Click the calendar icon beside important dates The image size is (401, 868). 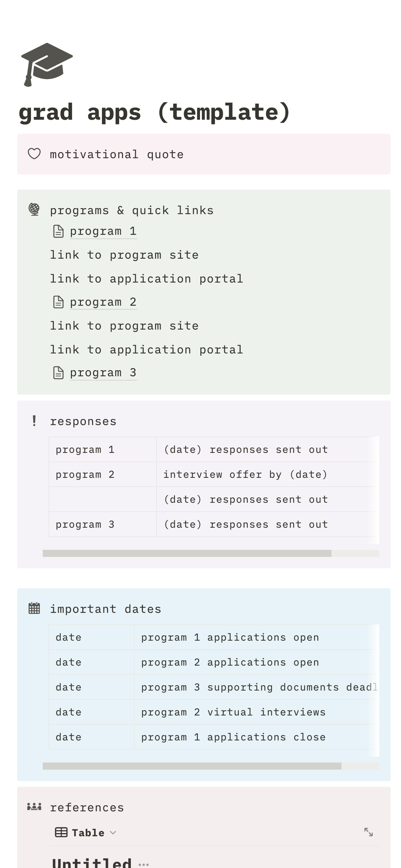pyautogui.click(x=34, y=608)
